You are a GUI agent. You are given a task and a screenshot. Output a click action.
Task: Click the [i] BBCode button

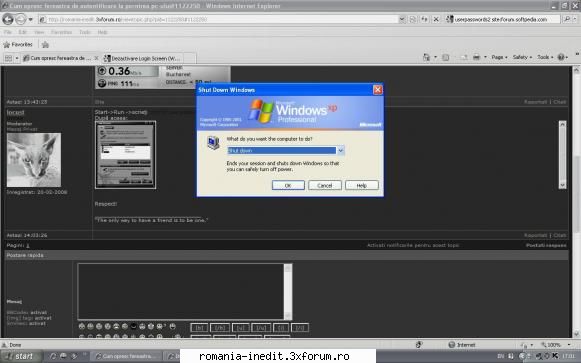[x=281, y=328]
